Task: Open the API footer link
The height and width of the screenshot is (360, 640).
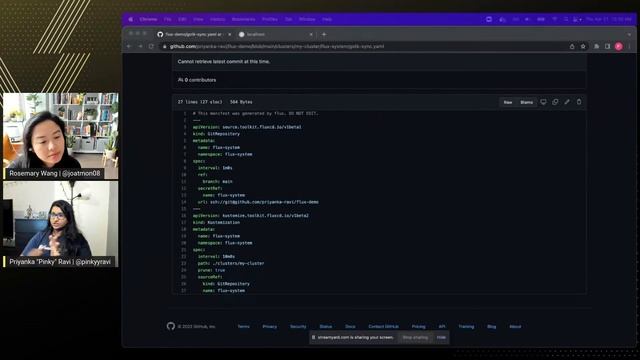Action: click(x=442, y=327)
